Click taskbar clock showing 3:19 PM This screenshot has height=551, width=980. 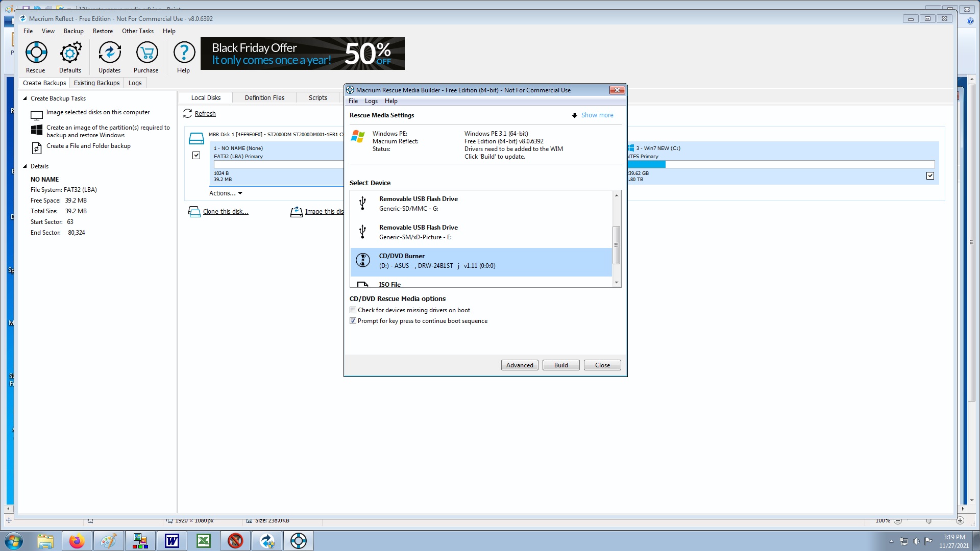point(953,541)
